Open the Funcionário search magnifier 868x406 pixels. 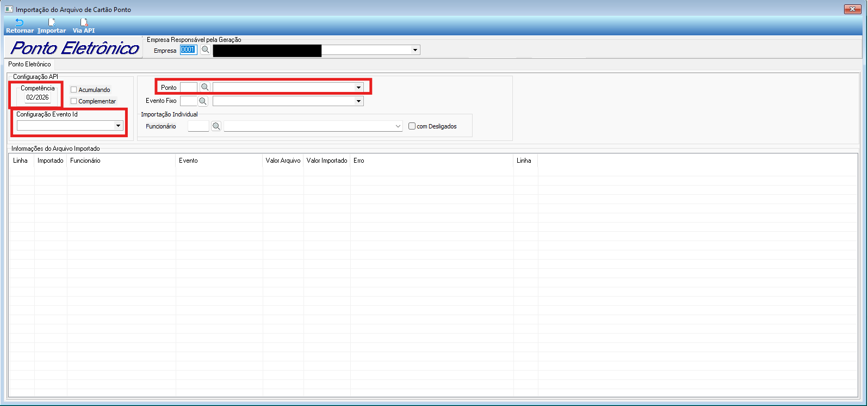click(216, 126)
